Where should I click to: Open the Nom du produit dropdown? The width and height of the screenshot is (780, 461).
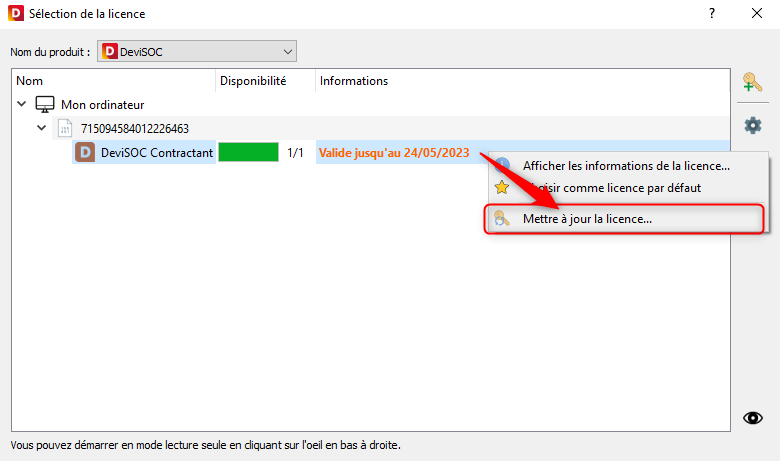[x=197, y=51]
